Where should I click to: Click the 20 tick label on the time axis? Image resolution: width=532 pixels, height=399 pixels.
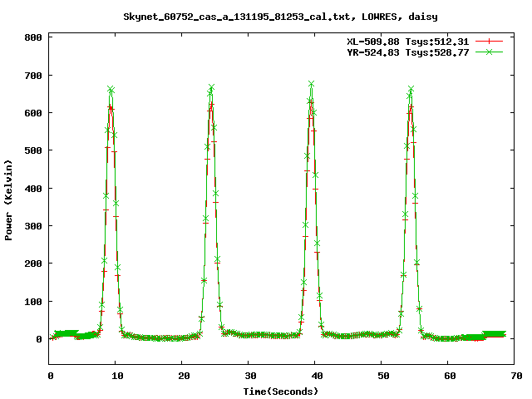coord(184,376)
